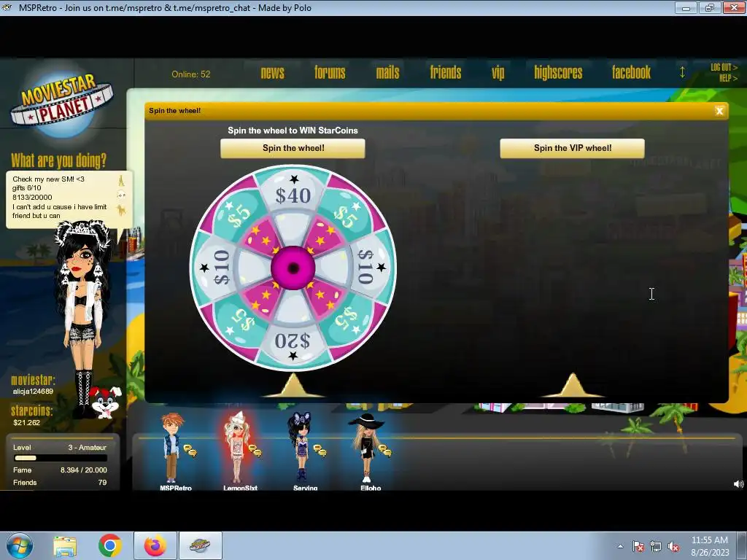Click the face icon in the status bubble
This screenshot has width=747, height=560.
coord(122,195)
